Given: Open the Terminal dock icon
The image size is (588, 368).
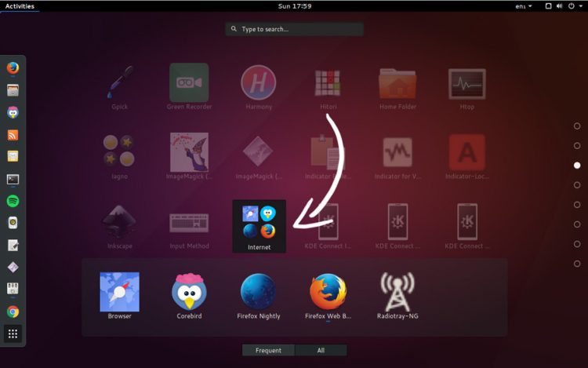Looking at the screenshot, I should pyautogui.click(x=13, y=179).
